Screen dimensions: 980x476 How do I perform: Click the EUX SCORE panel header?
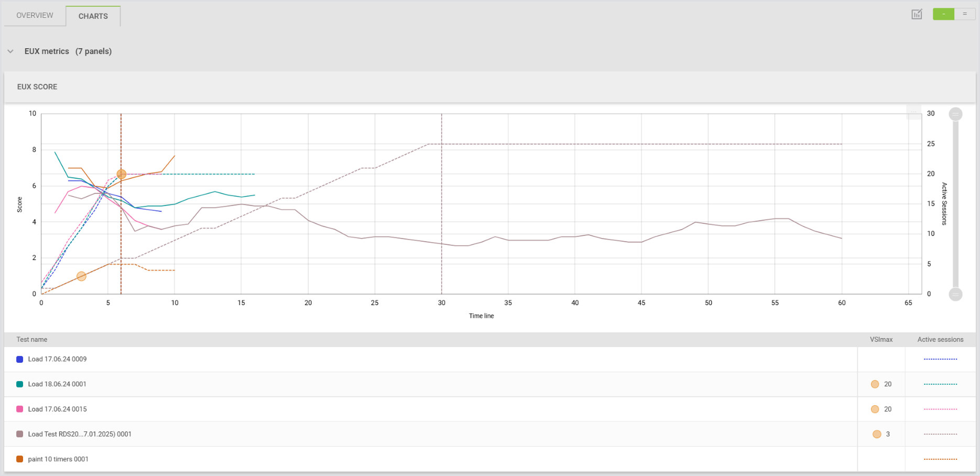click(x=37, y=87)
